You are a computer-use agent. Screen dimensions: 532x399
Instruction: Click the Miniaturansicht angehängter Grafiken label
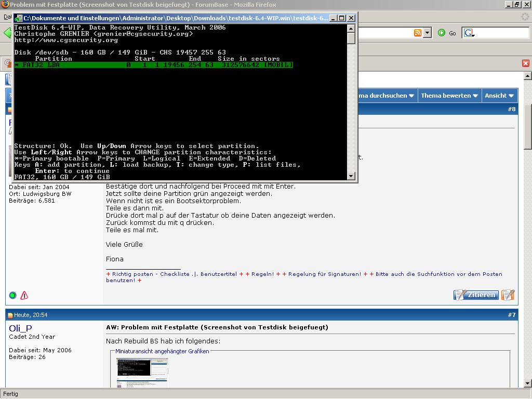pos(162,351)
